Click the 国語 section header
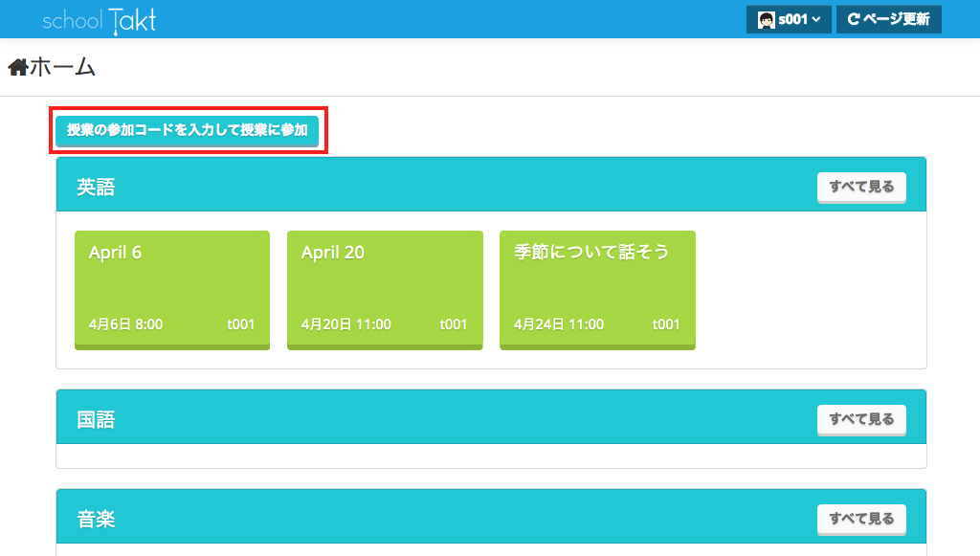Image resolution: width=980 pixels, height=556 pixels. coord(491,417)
